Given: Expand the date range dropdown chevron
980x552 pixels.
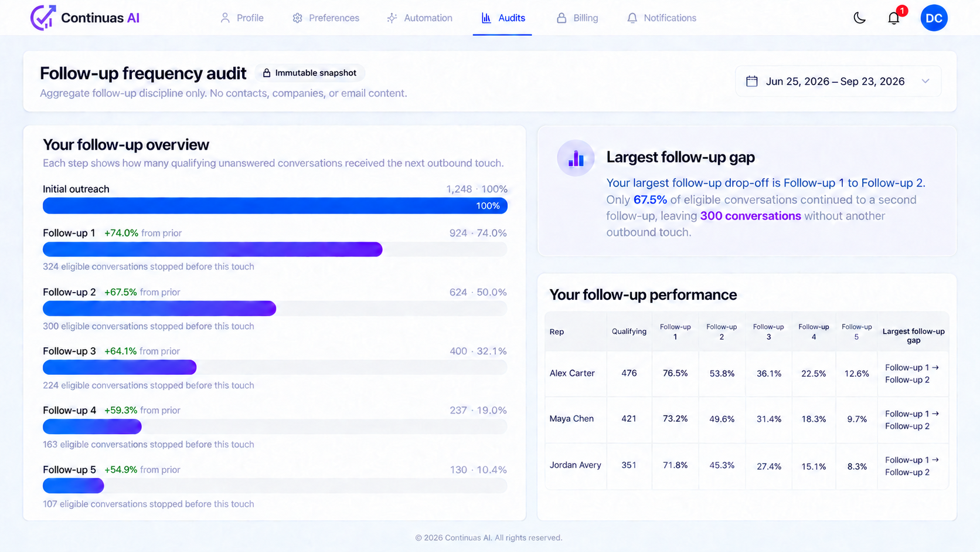Looking at the screenshot, I should coord(925,82).
